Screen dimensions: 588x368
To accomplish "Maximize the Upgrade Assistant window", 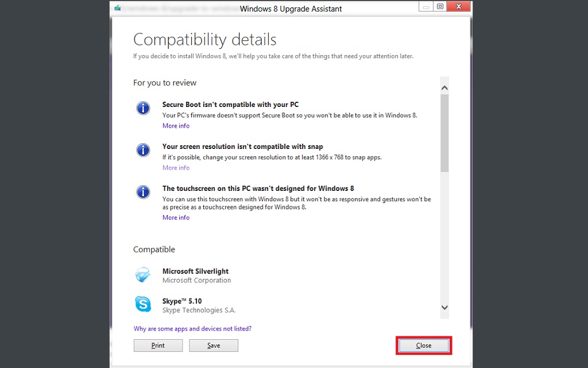I will coord(440,7).
